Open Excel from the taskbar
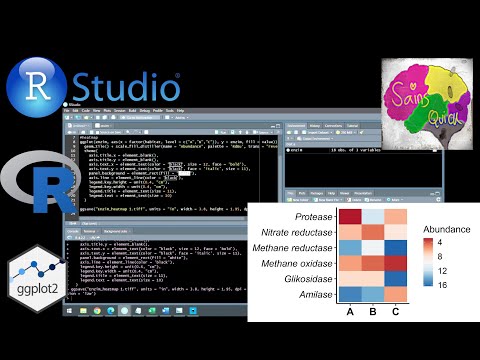 point(152,311)
